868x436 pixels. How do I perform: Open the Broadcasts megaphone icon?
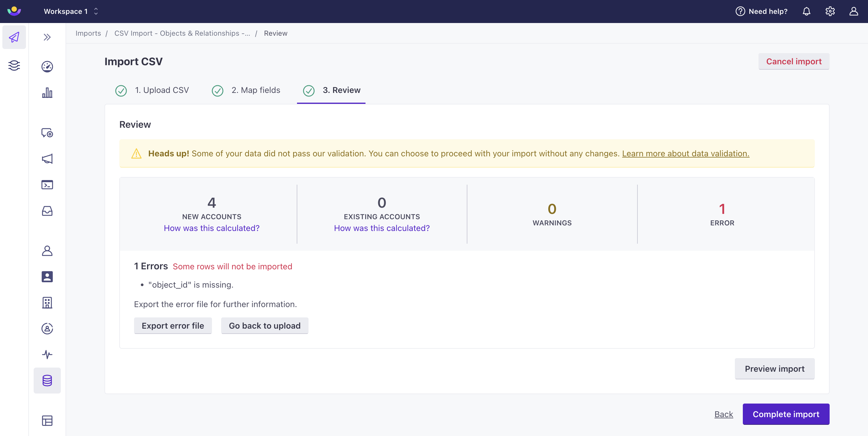click(47, 159)
